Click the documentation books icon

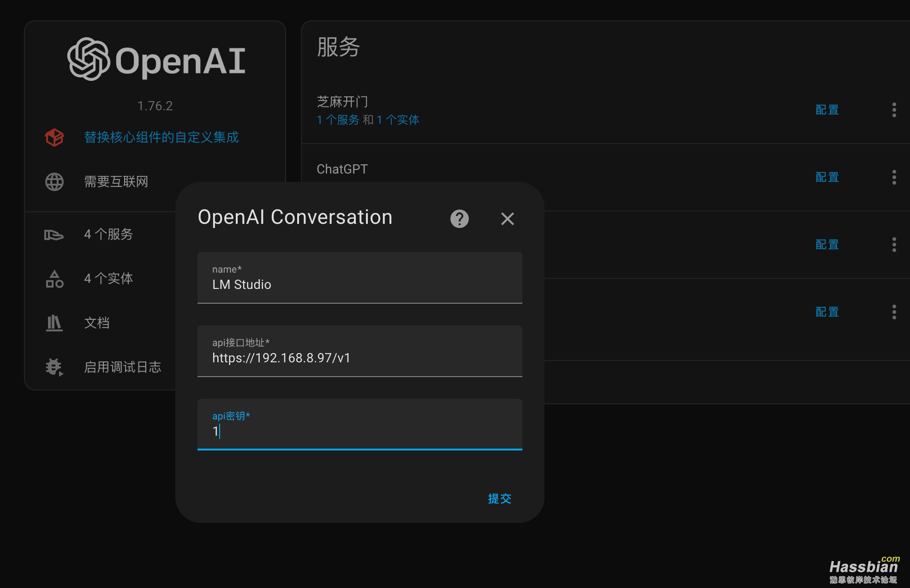(54, 323)
